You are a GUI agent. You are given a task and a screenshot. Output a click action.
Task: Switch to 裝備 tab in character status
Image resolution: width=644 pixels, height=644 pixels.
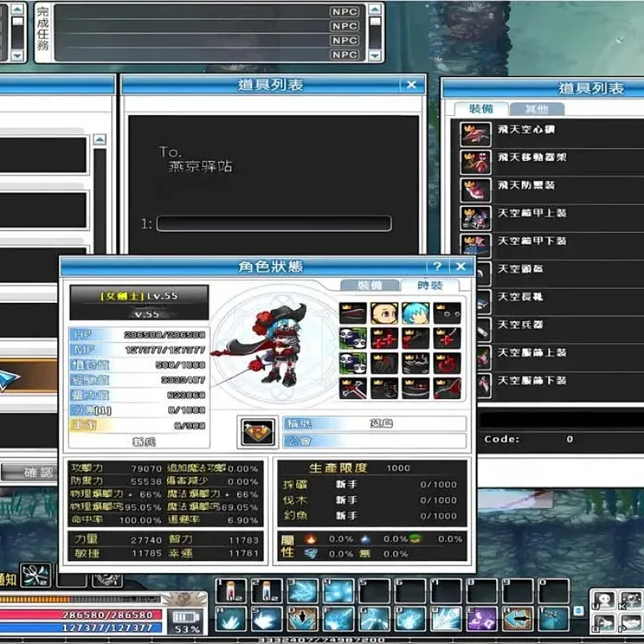pos(369,285)
